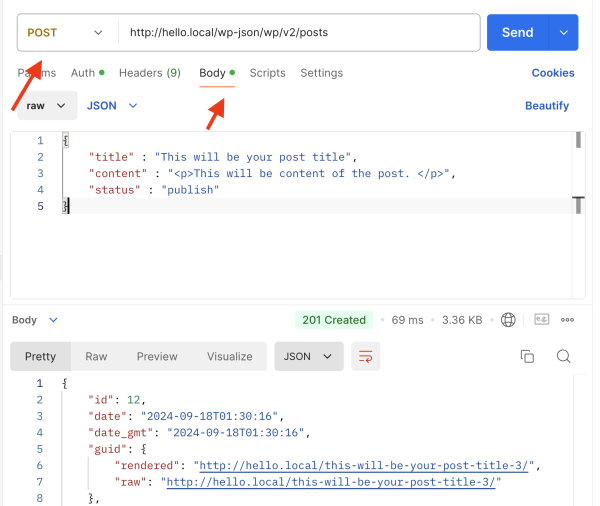Click the request body editor scrollbar
This screenshot has height=506, width=600.
(578, 140)
